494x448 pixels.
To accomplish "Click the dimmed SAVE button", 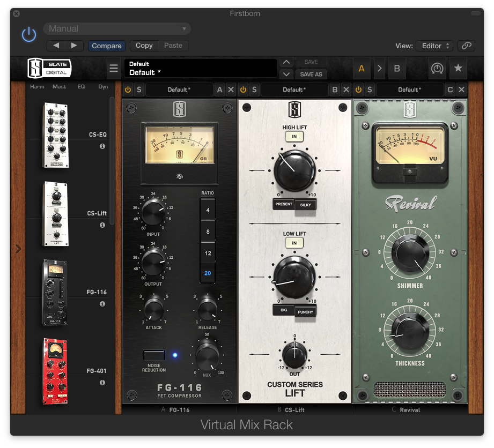I will tap(311, 62).
